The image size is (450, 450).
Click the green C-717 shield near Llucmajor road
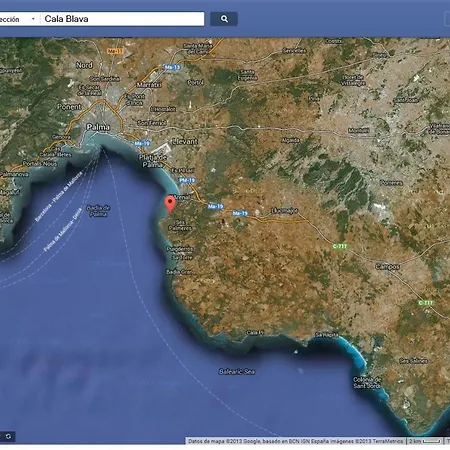(340, 246)
